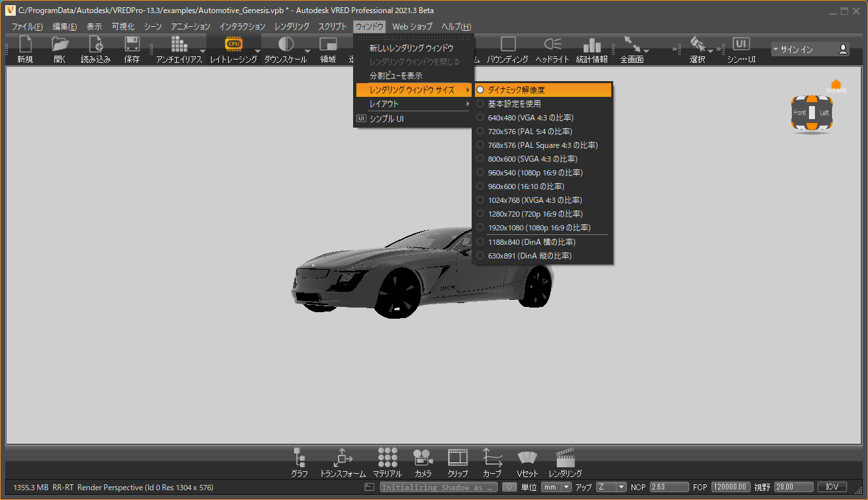The image size is (868, 500).
Task: Choose 960x600 (16:10) window size
Action: tap(542, 186)
